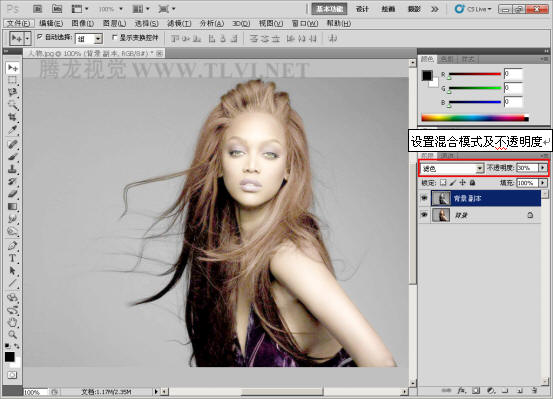Click the color spectrum ramp bar
553x399 pixels.
click(x=475, y=118)
